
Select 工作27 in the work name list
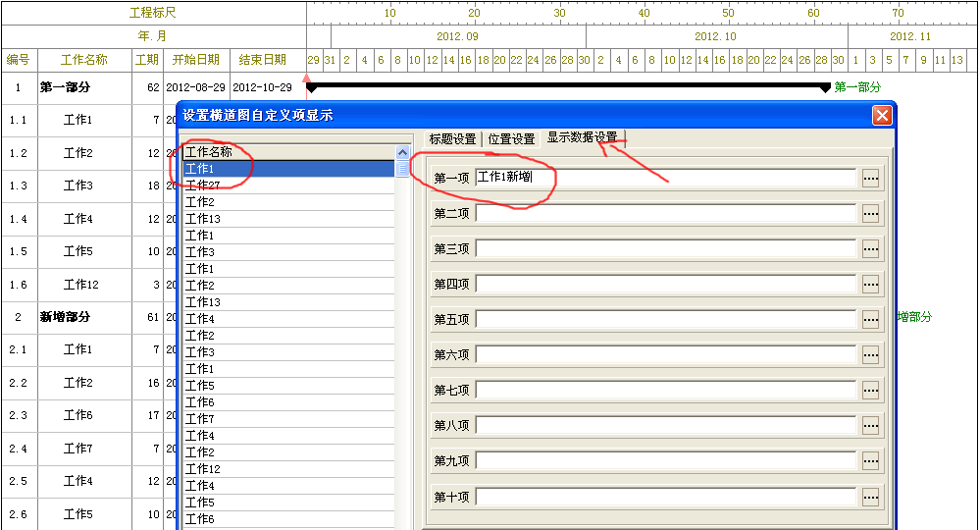tap(288, 185)
